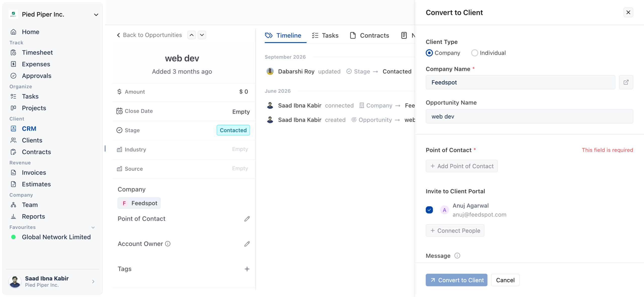Open the Feedspot company chip

[x=139, y=203]
